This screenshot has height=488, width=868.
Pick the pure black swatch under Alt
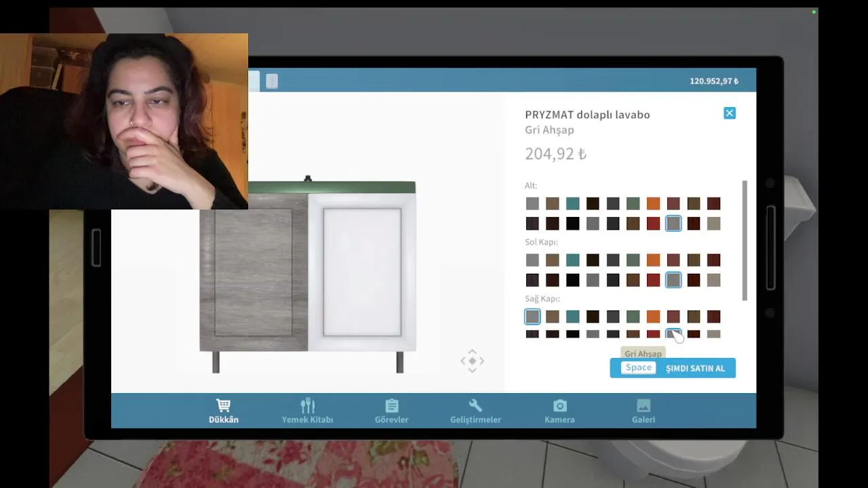573,224
